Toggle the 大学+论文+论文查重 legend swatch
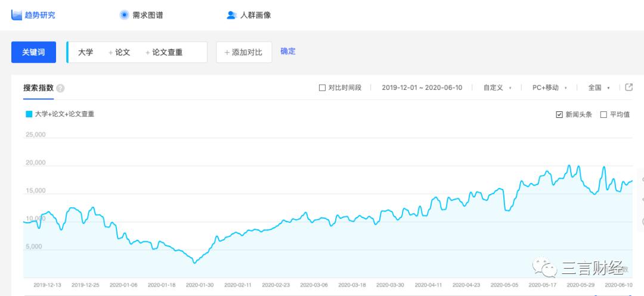This screenshot has height=296, width=644. click(x=29, y=114)
